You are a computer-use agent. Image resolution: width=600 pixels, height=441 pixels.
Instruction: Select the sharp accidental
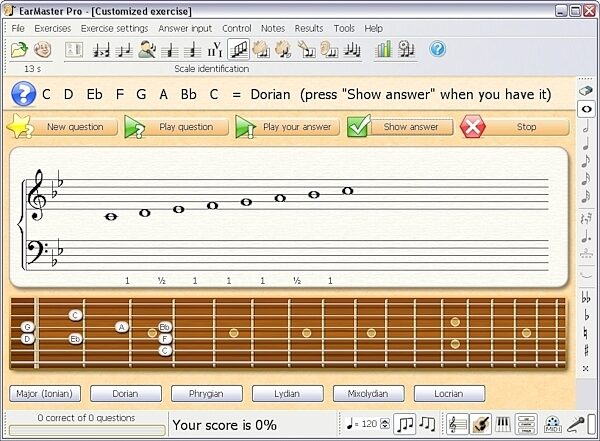(x=586, y=350)
